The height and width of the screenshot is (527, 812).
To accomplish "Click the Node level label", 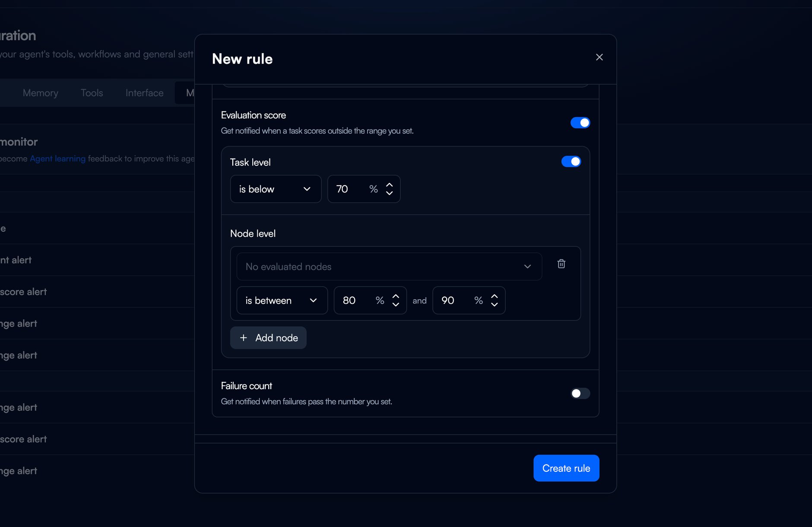I will 253,234.
